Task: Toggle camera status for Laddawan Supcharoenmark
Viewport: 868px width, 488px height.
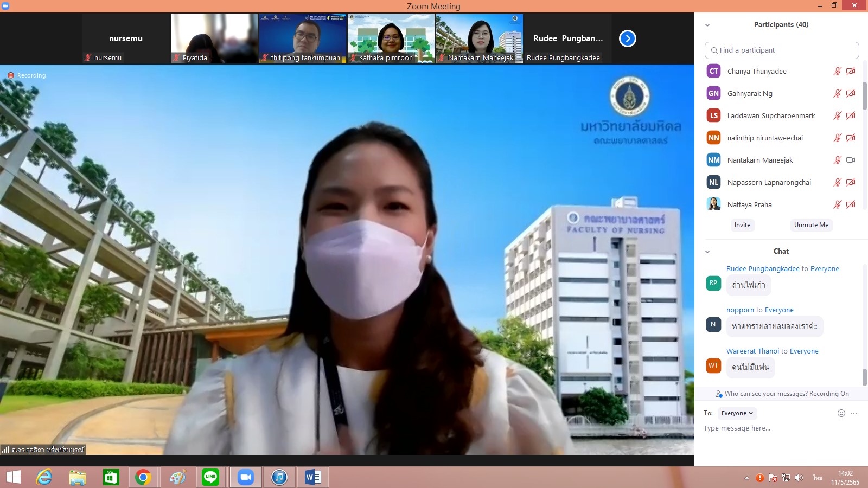Action: click(851, 115)
